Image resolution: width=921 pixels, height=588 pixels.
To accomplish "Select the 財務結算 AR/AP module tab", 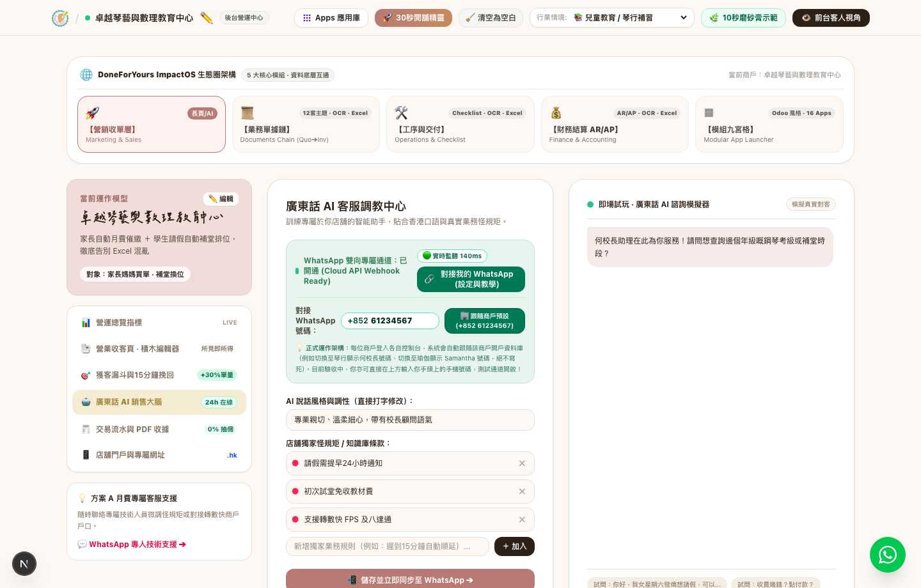I will (615, 125).
